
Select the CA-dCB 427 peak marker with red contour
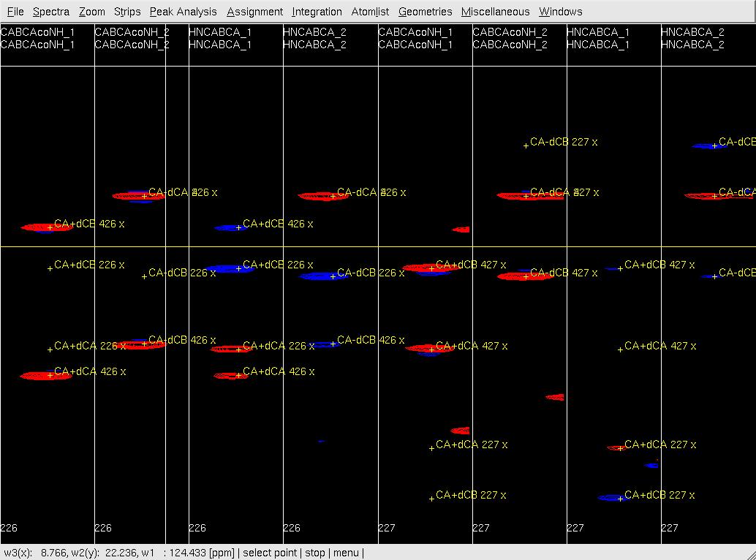click(x=526, y=276)
